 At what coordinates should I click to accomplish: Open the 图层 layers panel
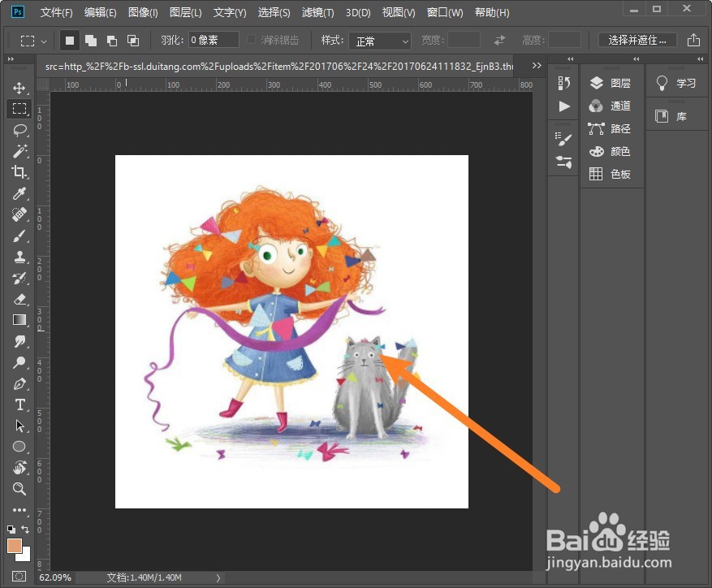(611, 83)
